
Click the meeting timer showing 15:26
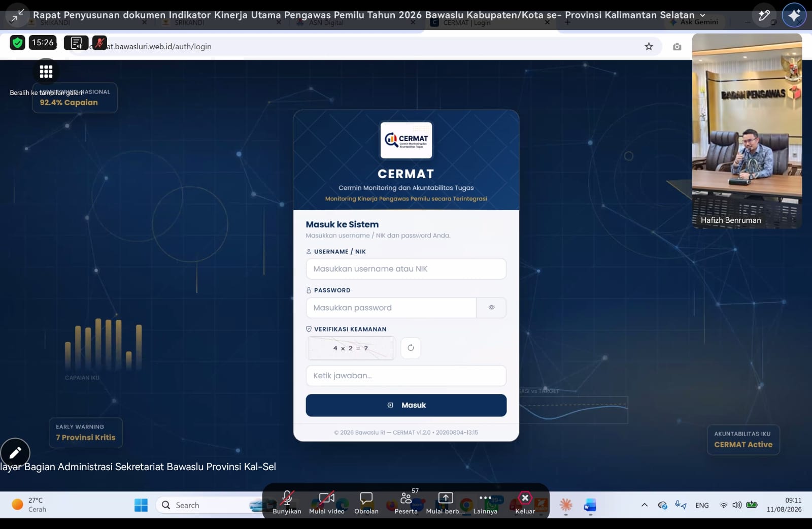tap(43, 43)
